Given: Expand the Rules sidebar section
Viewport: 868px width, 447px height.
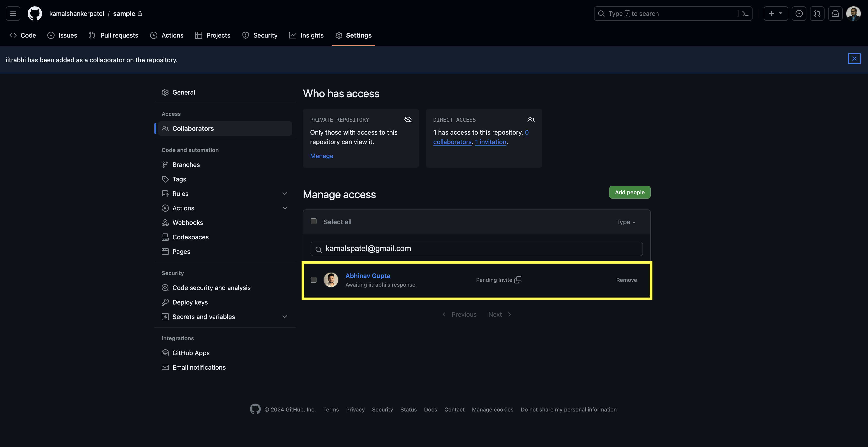Looking at the screenshot, I should [285, 194].
